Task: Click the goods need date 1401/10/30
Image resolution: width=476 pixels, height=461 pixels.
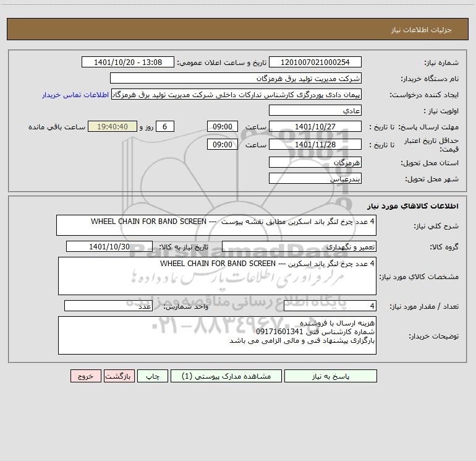Action: [x=109, y=246]
